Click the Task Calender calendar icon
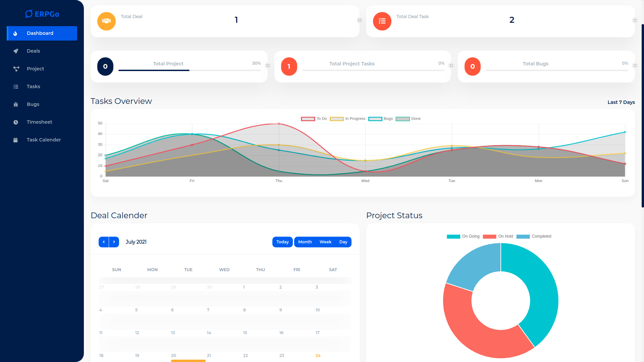Image resolution: width=644 pixels, height=362 pixels. pos(16,140)
